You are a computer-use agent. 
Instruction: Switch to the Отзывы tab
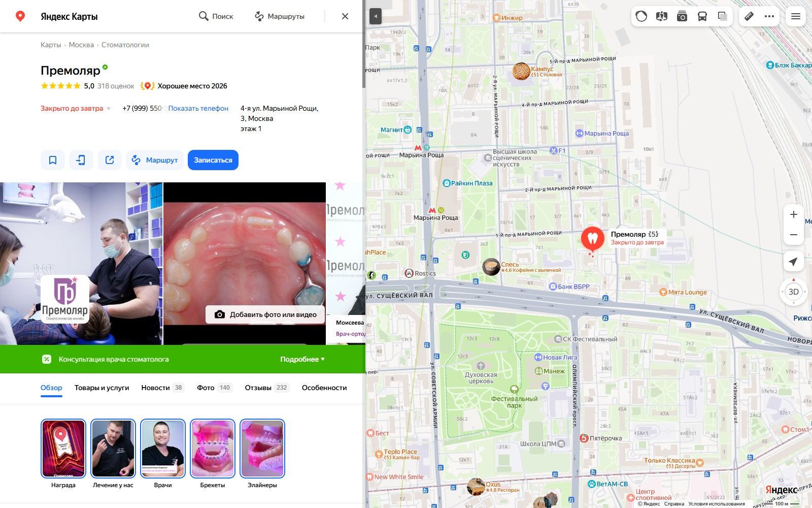click(267, 388)
